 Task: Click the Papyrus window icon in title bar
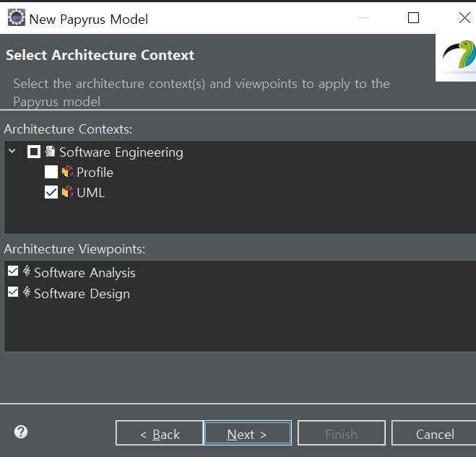(x=17, y=17)
